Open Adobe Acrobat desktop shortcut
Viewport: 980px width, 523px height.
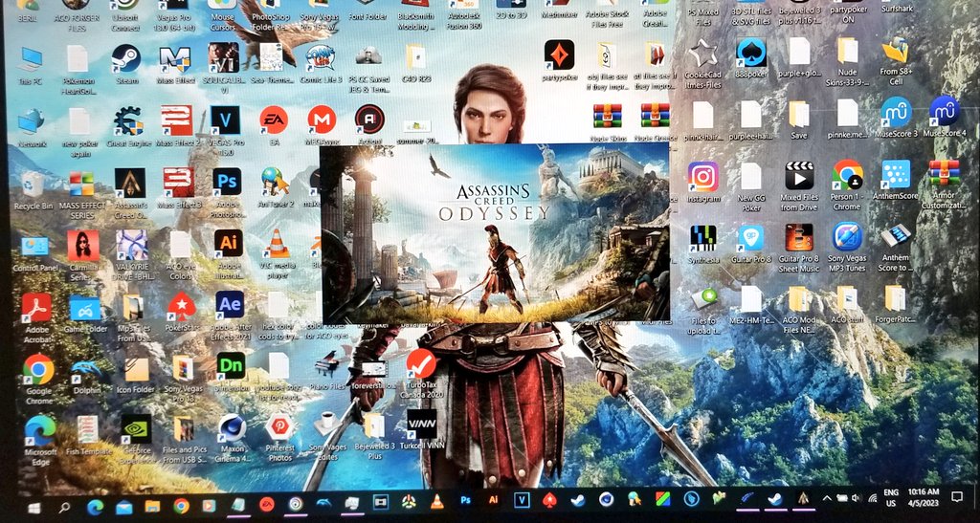coord(36,308)
